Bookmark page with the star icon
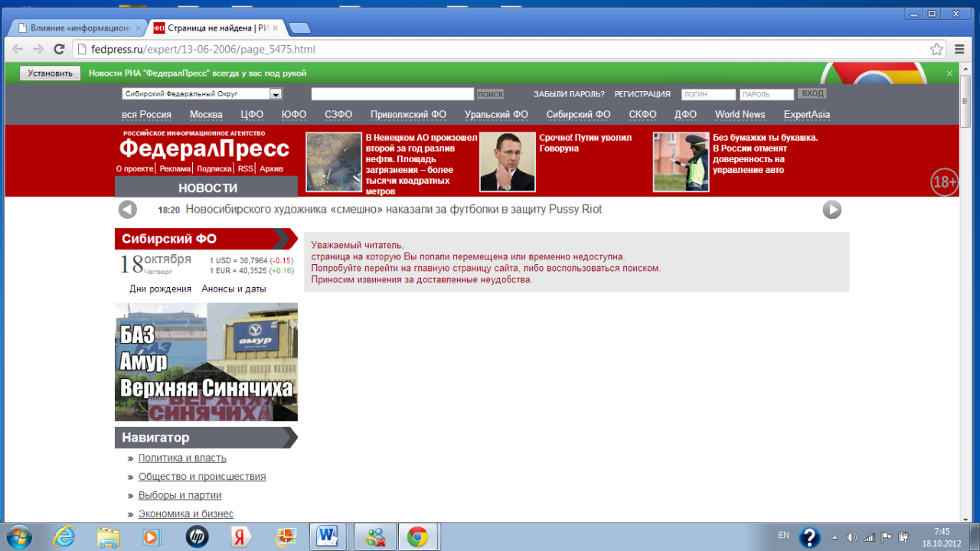980x551 pixels. click(936, 49)
